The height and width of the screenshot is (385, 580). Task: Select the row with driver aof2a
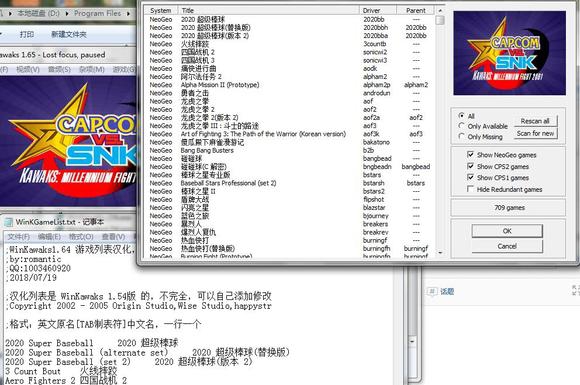coord(289,118)
